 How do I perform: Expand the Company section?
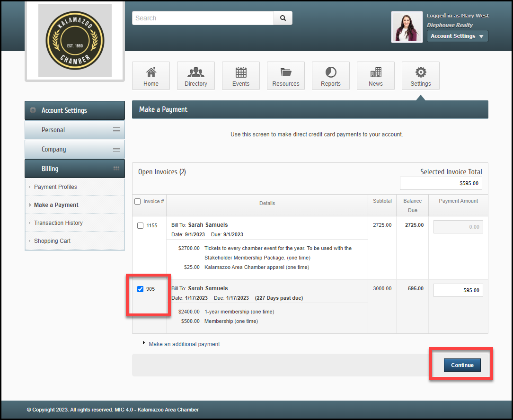(75, 149)
